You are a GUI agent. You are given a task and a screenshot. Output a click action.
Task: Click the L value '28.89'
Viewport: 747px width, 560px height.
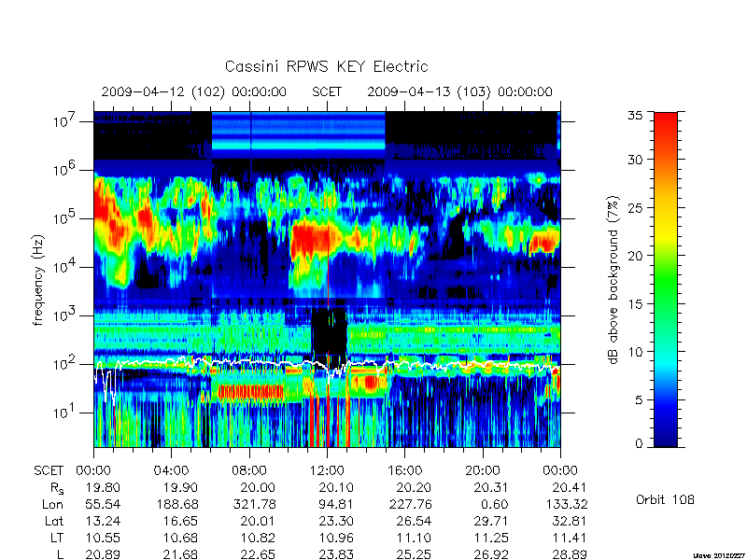pyautogui.click(x=569, y=554)
